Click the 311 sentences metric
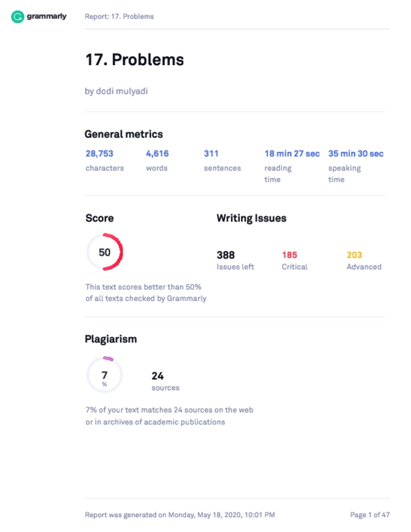This screenshot has height=532, width=411. [222, 161]
